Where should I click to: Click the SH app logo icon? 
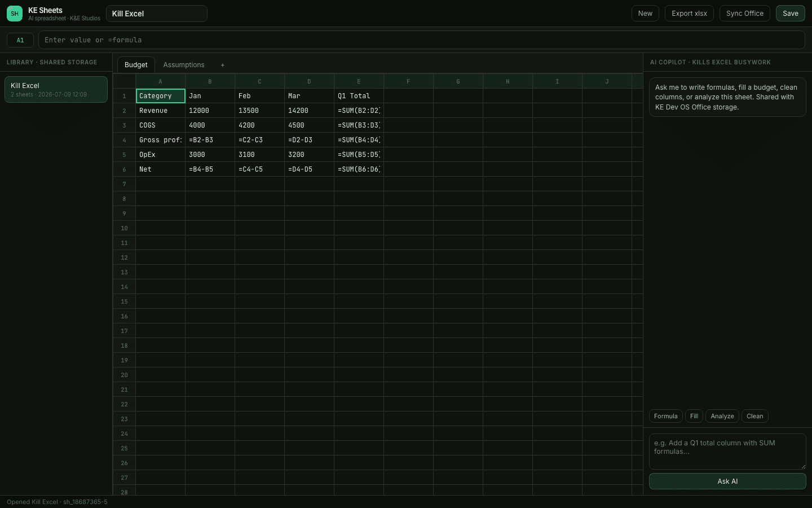pos(15,14)
